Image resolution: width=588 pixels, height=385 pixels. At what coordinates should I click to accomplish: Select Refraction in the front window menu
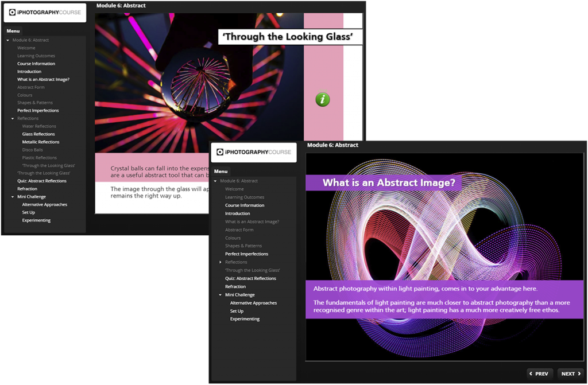(x=235, y=286)
